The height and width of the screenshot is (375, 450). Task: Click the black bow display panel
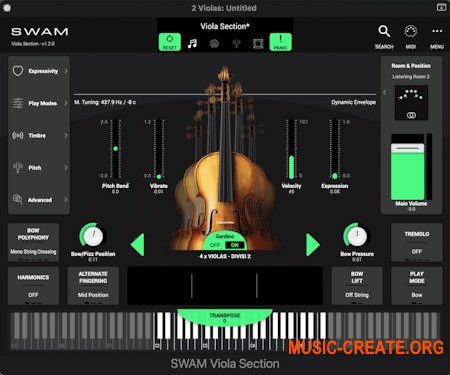click(x=225, y=286)
